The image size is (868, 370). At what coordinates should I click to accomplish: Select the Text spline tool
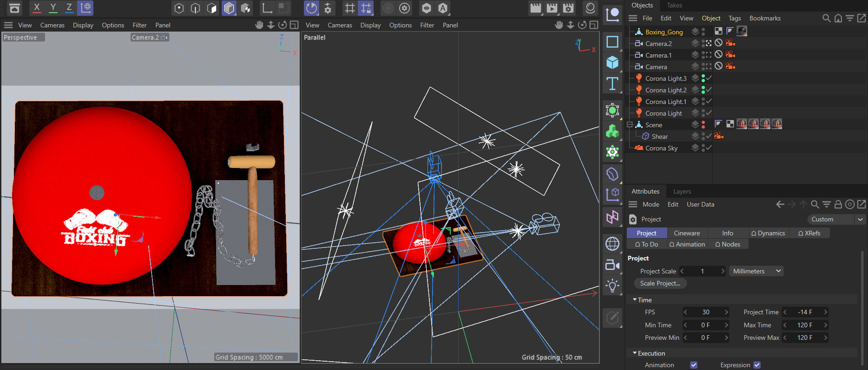pos(612,84)
